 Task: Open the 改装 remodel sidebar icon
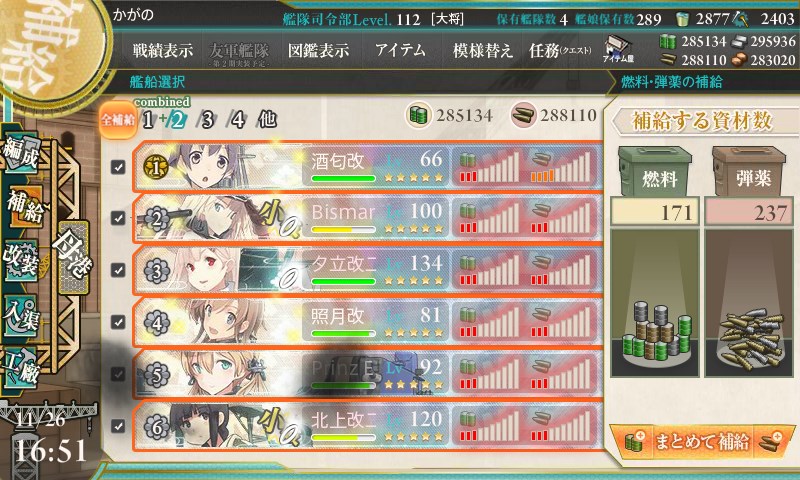(21, 259)
